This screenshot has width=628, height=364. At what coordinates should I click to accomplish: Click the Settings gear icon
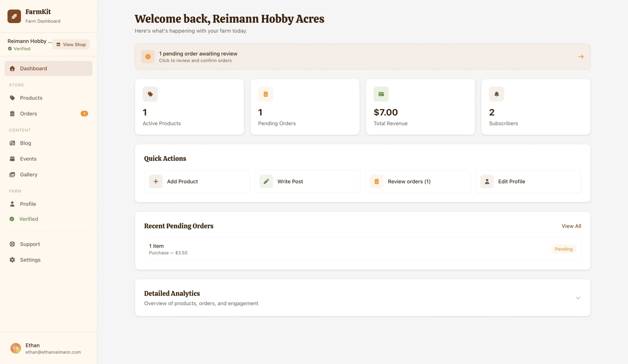(x=12, y=259)
